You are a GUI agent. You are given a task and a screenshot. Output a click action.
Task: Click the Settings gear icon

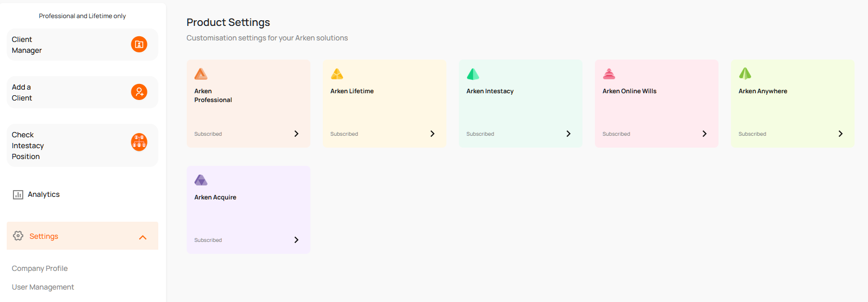pyautogui.click(x=18, y=236)
